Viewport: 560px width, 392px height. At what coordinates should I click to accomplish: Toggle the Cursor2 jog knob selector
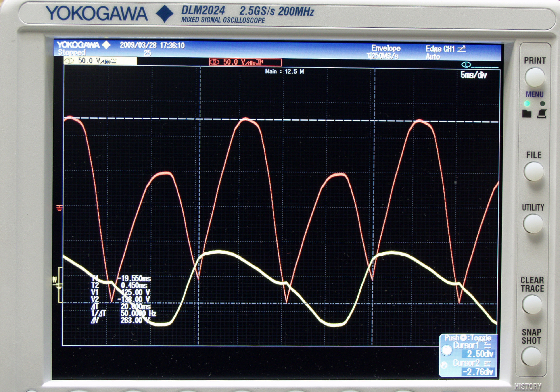click(x=444, y=365)
